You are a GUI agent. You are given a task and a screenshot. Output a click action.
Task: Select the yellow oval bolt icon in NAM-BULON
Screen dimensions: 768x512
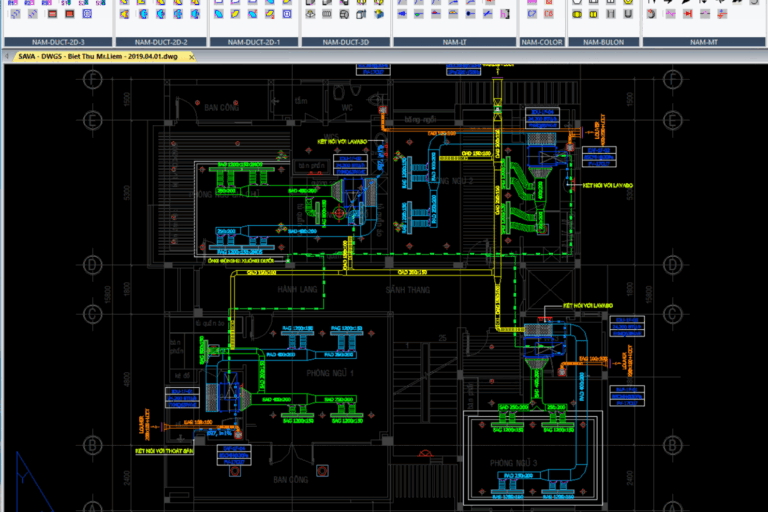tap(577, 14)
